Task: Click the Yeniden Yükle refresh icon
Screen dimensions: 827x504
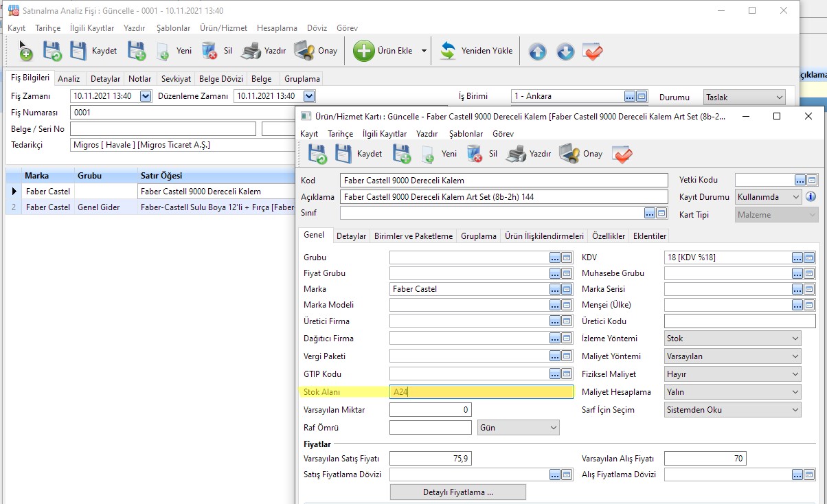Action: (x=449, y=51)
